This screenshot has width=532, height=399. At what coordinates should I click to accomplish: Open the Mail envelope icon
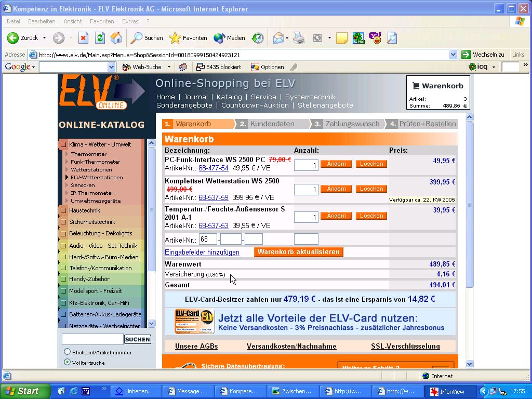[x=278, y=38]
